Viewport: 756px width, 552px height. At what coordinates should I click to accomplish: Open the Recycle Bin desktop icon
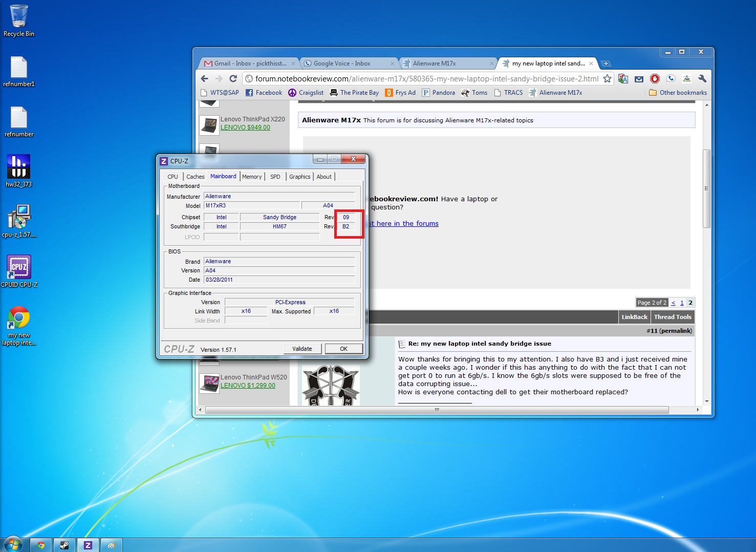[x=19, y=20]
